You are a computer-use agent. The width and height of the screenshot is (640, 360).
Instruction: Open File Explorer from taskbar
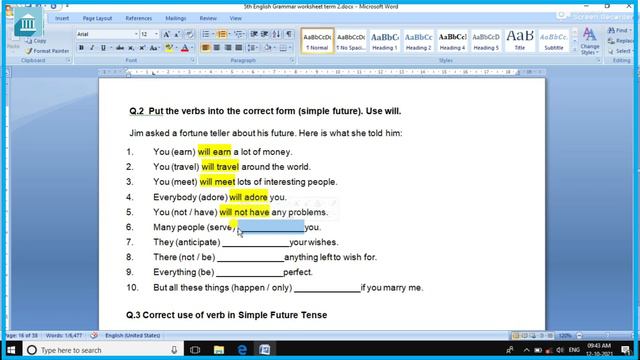click(219, 350)
